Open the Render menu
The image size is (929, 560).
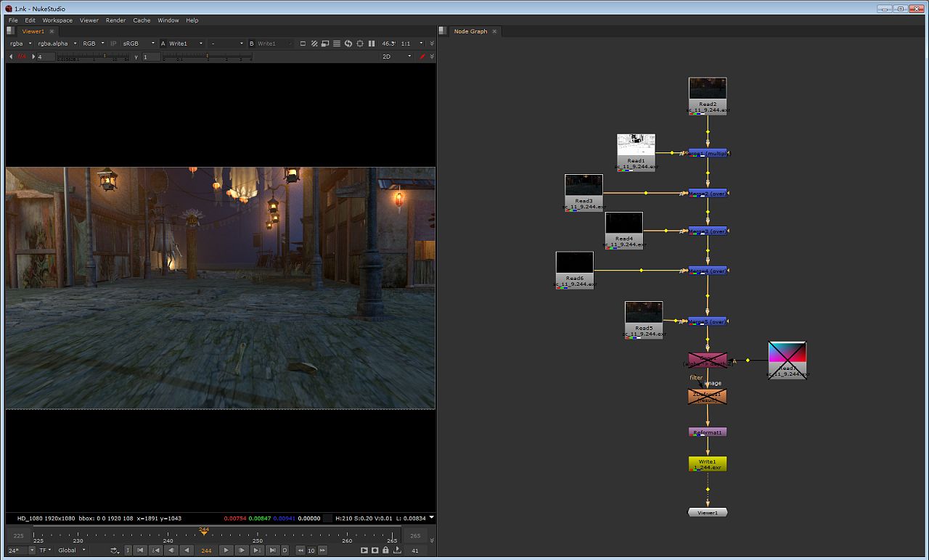click(116, 20)
